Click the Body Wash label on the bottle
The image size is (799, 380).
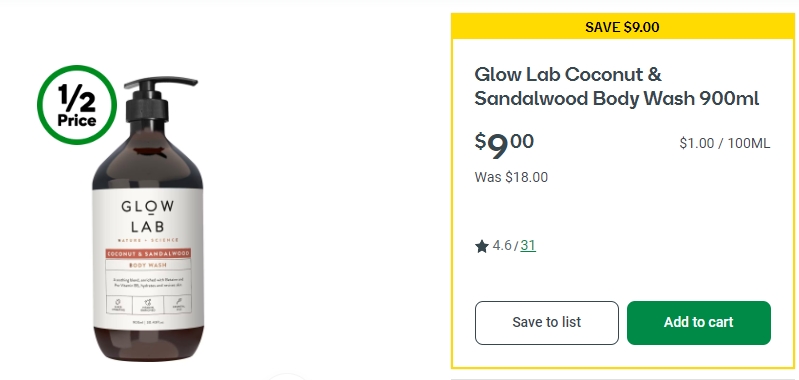coord(148,265)
